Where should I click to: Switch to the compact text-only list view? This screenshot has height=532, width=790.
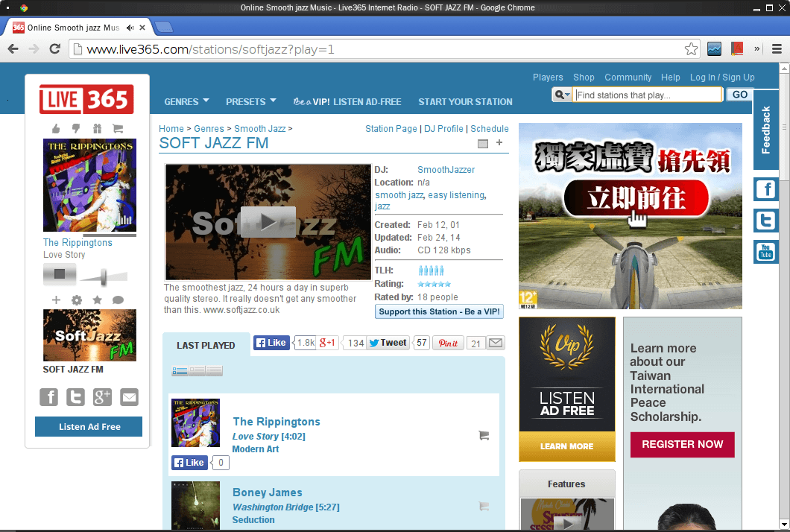click(x=214, y=371)
